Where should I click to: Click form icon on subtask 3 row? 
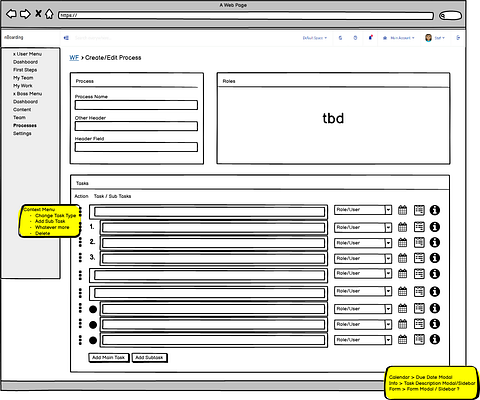tap(419, 258)
